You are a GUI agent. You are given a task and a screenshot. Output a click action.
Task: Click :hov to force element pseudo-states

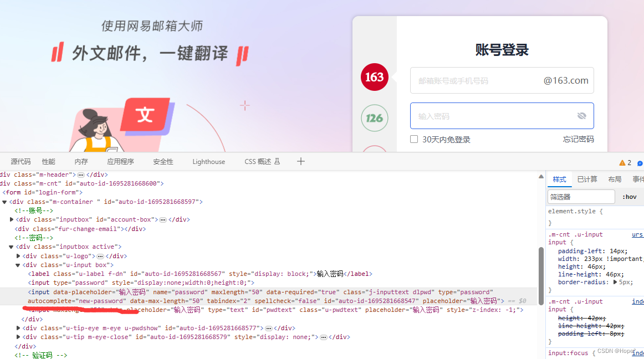click(x=630, y=196)
